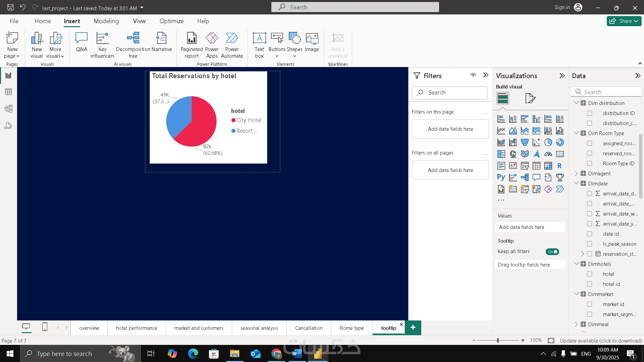The height and width of the screenshot is (362, 644).
Task: Check the Is_peak_season field checkbox
Action: (x=589, y=244)
